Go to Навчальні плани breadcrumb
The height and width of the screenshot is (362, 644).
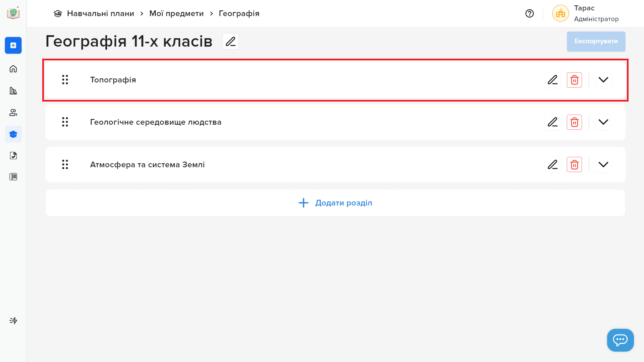(101, 13)
